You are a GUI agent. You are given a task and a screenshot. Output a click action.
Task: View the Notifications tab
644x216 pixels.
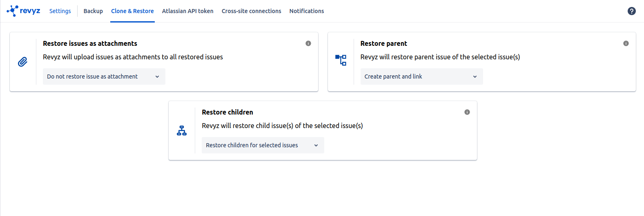pyautogui.click(x=306, y=11)
